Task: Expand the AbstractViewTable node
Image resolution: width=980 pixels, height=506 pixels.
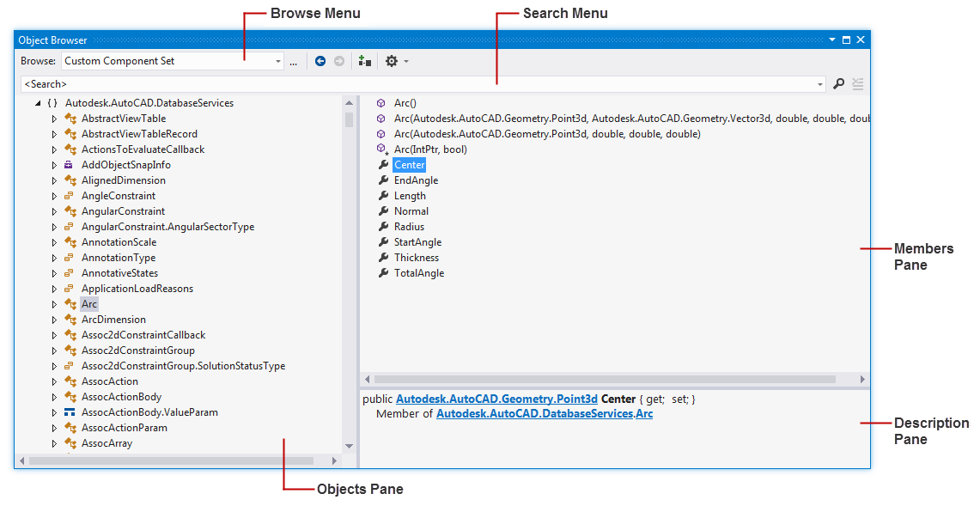Action: (54, 119)
